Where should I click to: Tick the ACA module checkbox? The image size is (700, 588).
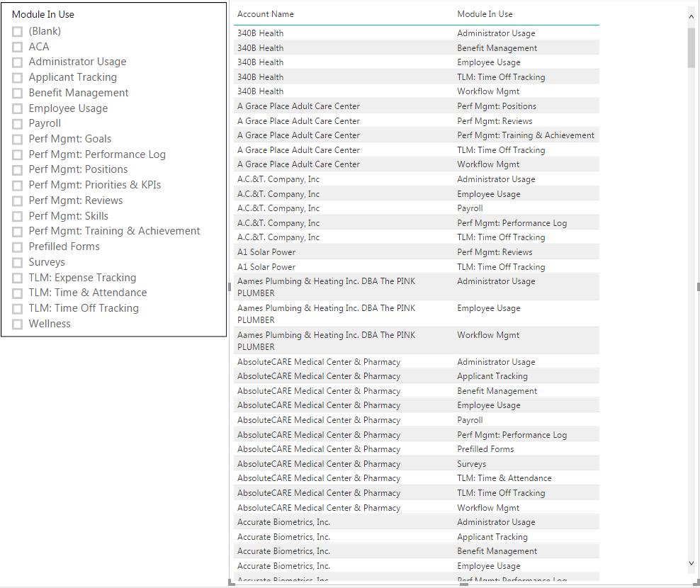(18, 47)
